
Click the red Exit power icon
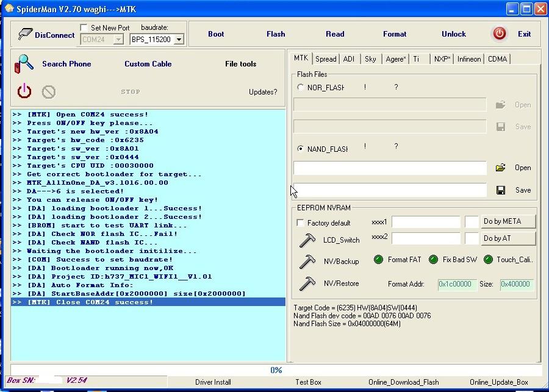click(499, 34)
